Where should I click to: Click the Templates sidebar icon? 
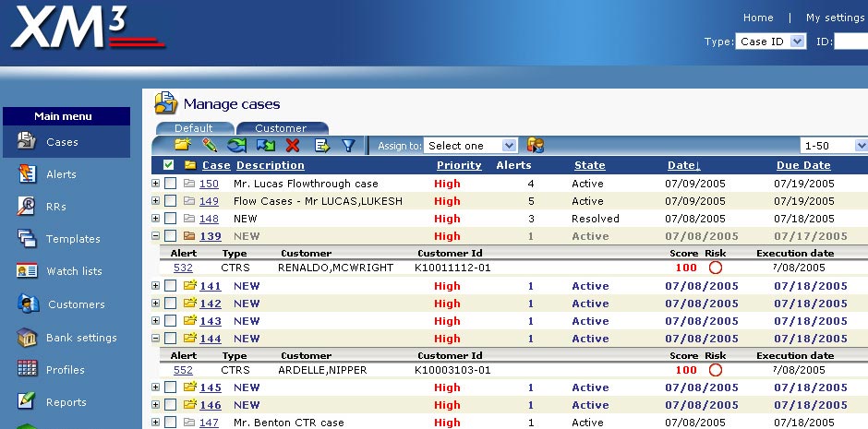point(27,238)
